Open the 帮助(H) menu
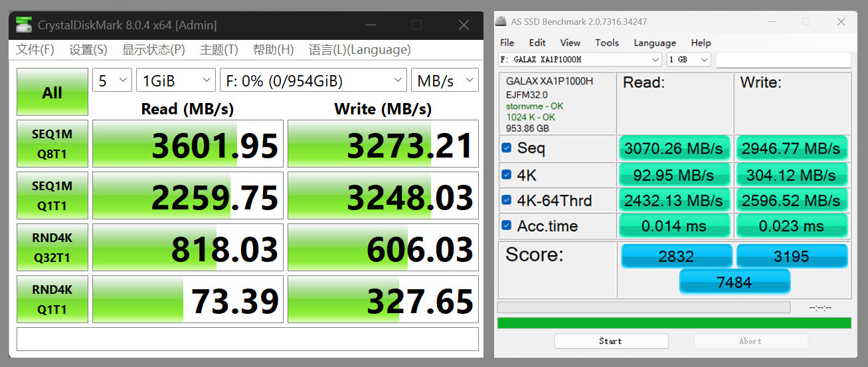Screen dimensions: 868x367 pyautogui.click(x=273, y=50)
